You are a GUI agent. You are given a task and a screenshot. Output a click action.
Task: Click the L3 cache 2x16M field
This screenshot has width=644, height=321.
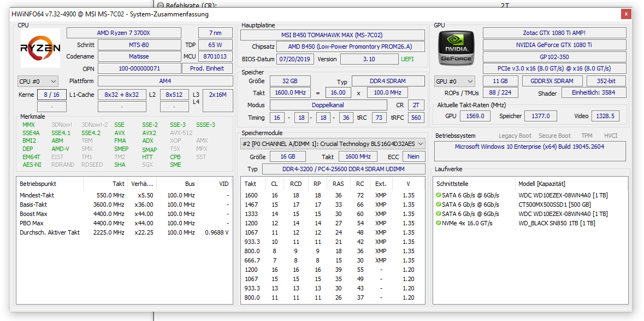tap(218, 100)
